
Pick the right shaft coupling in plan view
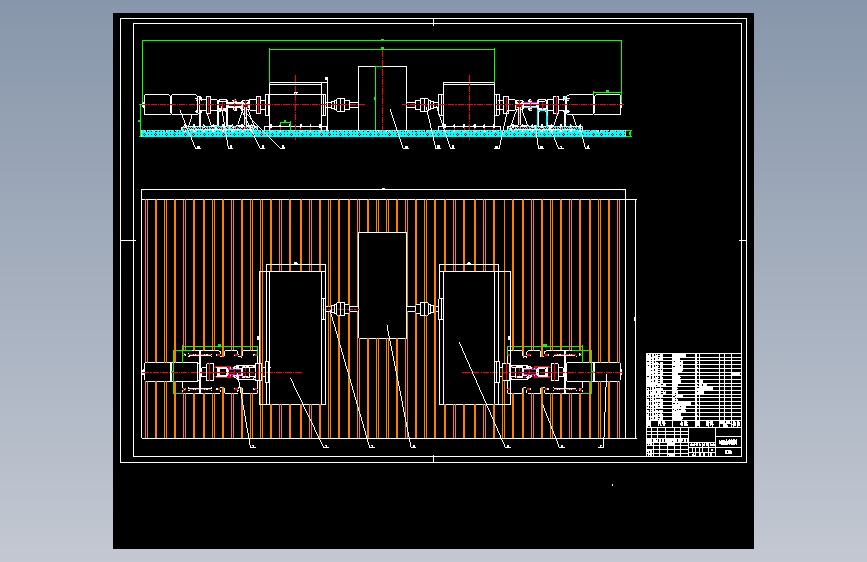[424, 309]
